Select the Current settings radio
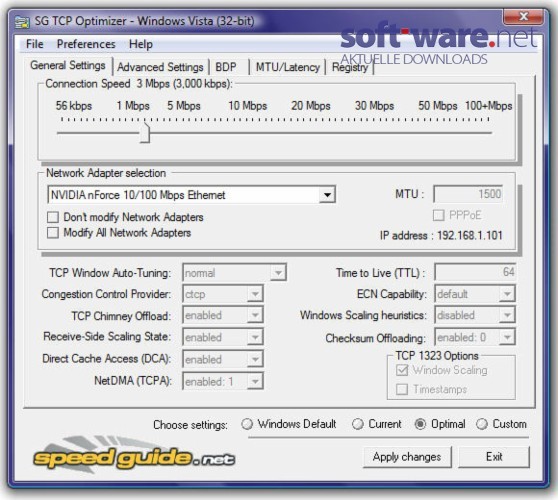 pyautogui.click(x=358, y=424)
